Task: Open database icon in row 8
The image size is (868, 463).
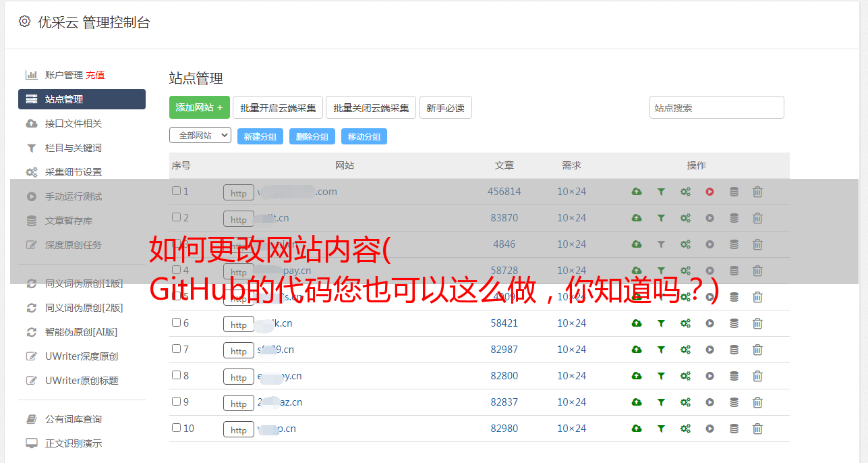Action: [x=734, y=376]
